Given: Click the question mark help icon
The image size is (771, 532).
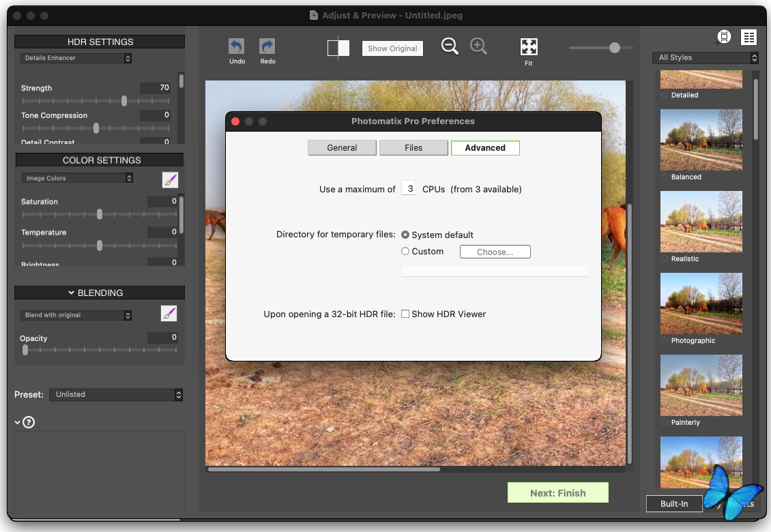Looking at the screenshot, I should 29,422.
